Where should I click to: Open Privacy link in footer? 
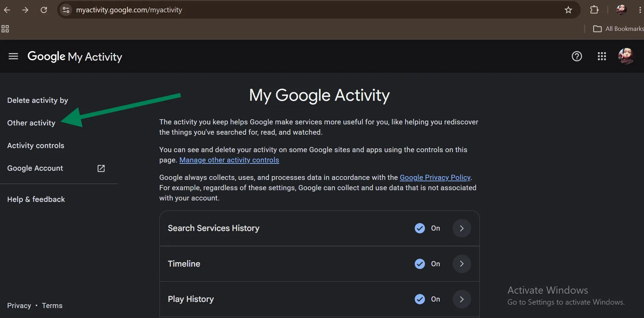click(x=19, y=306)
